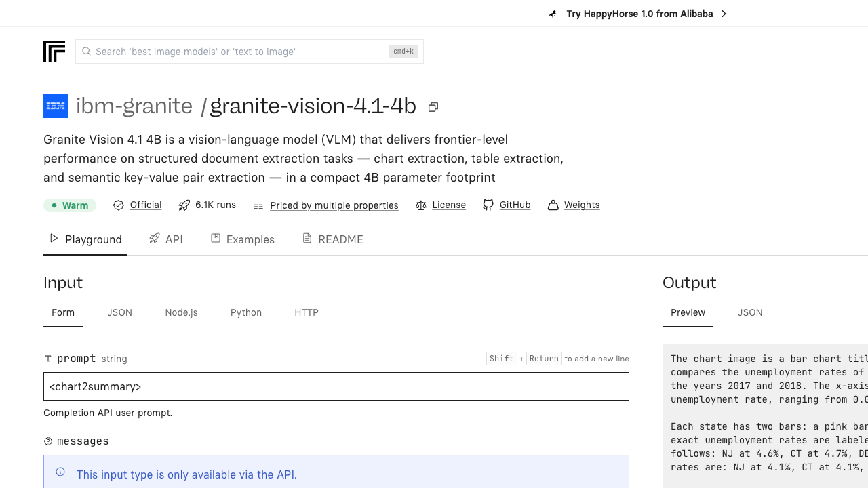Viewport: 868px width, 488px height.
Task: Open the Examples tab
Action: [x=242, y=239]
